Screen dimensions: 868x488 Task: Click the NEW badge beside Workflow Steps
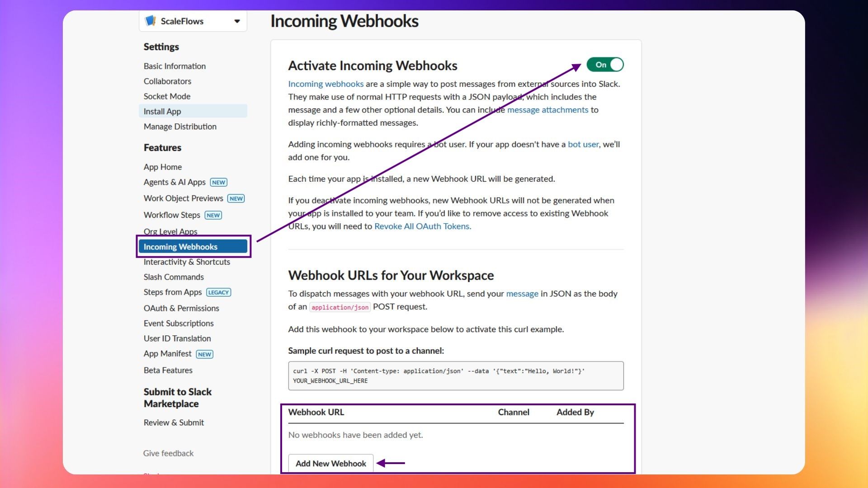(213, 216)
